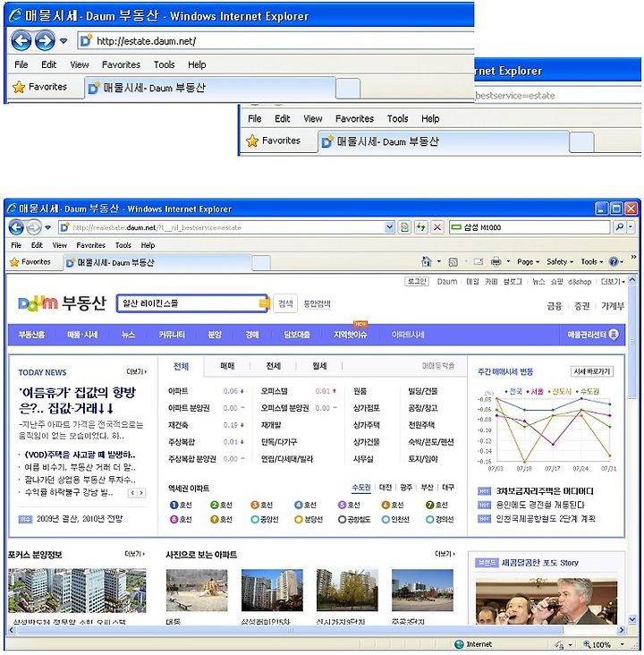Screen dimensions: 644x655
Task: Open the 재건축 category link
Action: click(178, 425)
